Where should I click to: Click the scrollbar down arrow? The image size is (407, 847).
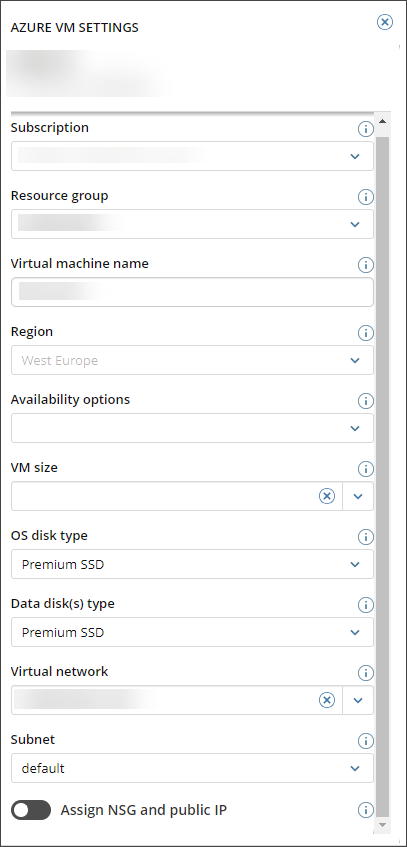[383, 824]
